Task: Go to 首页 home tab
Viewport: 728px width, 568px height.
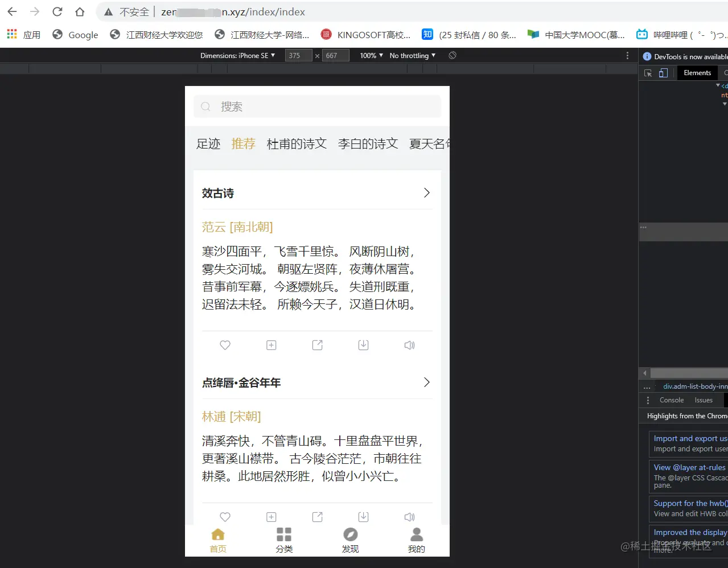Action: (x=218, y=541)
